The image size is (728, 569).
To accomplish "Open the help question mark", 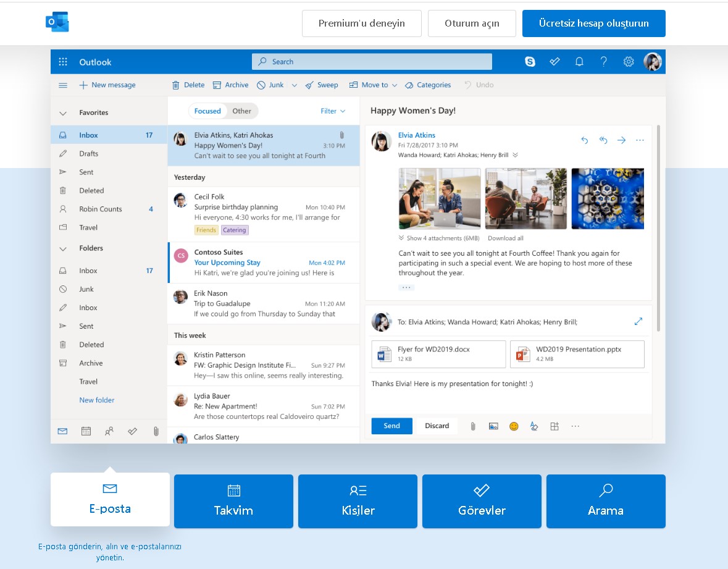I will point(603,61).
